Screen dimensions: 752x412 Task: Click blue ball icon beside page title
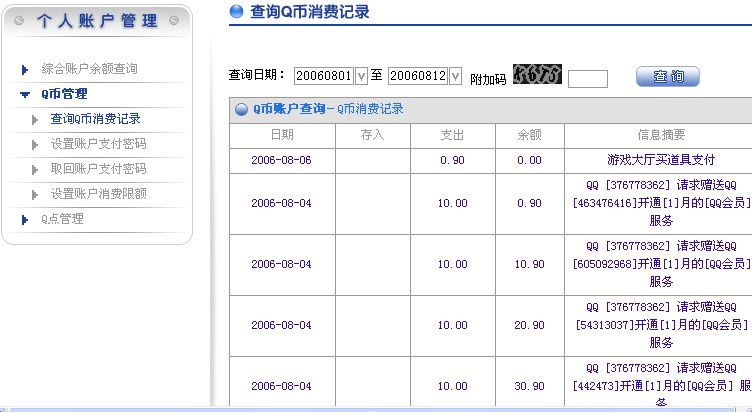[236, 11]
